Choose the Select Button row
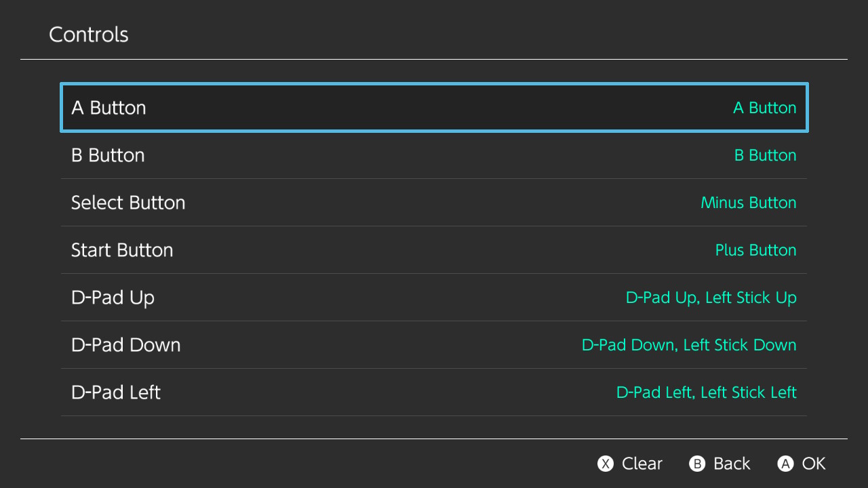Viewport: 868px width, 488px height. click(434, 203)
